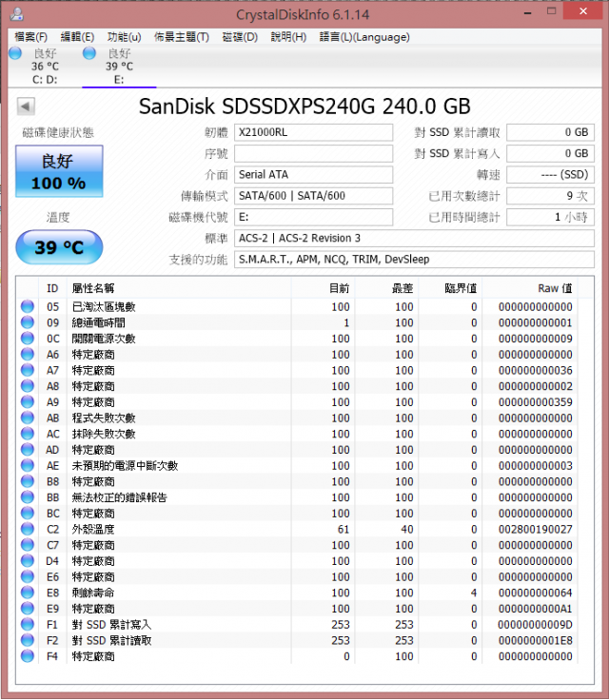Click status orb of attribute A6
The height and width of the screenshot is (700, 609).
28,354
